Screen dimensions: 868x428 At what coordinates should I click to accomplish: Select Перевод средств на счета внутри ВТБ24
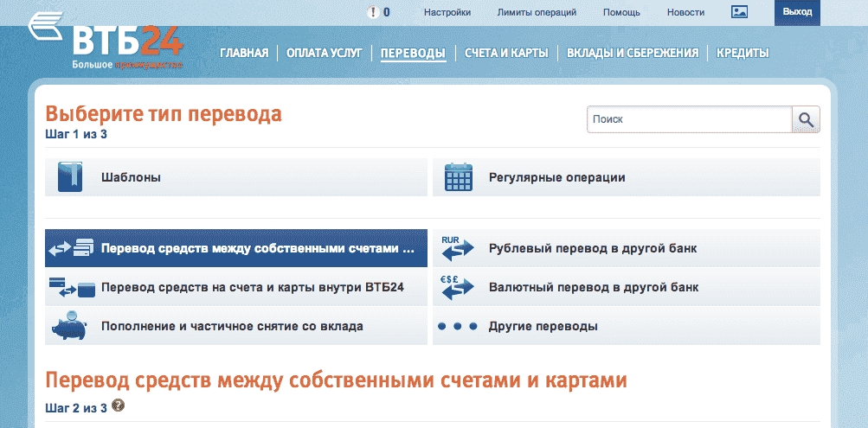(x=253, y=287)
